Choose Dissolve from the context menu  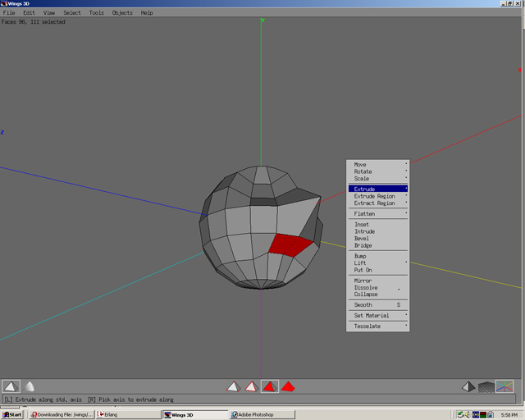pyautogui.click(x=377, y=288)
